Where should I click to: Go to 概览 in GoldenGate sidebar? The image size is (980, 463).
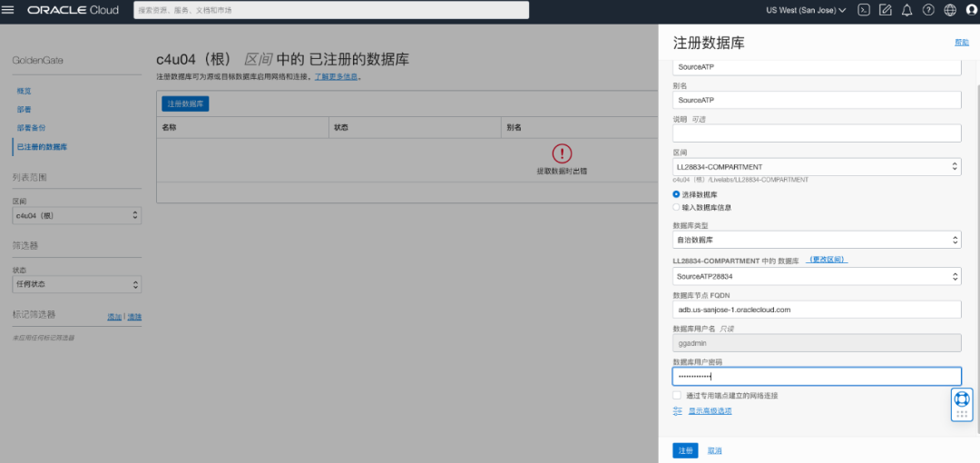[x=24, y=91]
